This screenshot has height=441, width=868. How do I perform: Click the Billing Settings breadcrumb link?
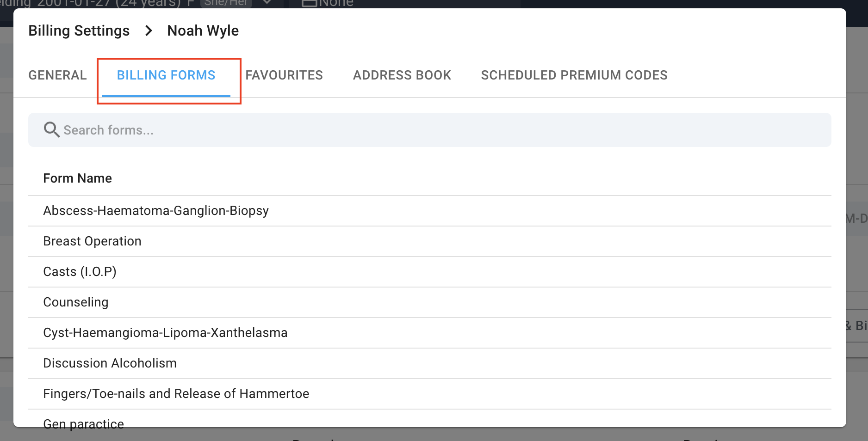[79, 31]
